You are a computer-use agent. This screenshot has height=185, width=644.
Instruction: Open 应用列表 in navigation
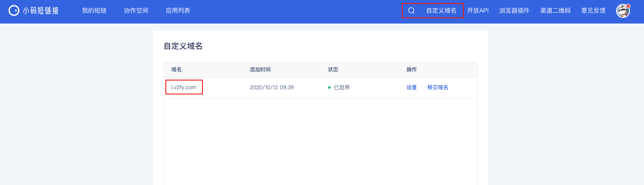(x=178, y=10)
